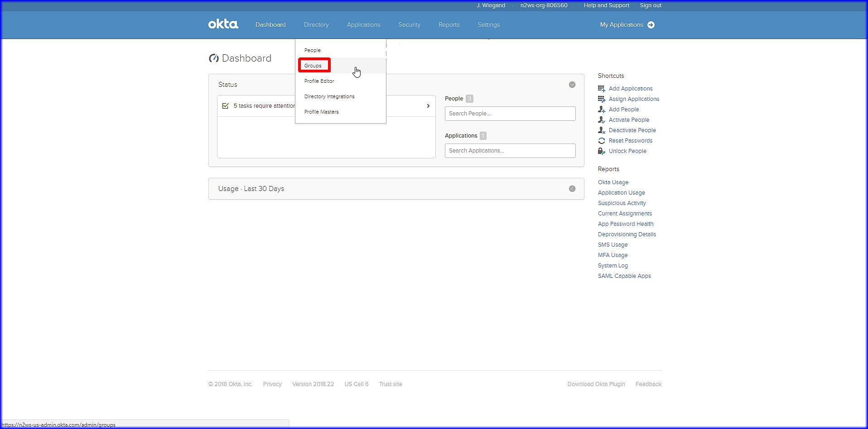This screenshot has width=868, height=429.
Task: Open the Application Usage report
Action: pyautogui.click(x=622, y=193)
